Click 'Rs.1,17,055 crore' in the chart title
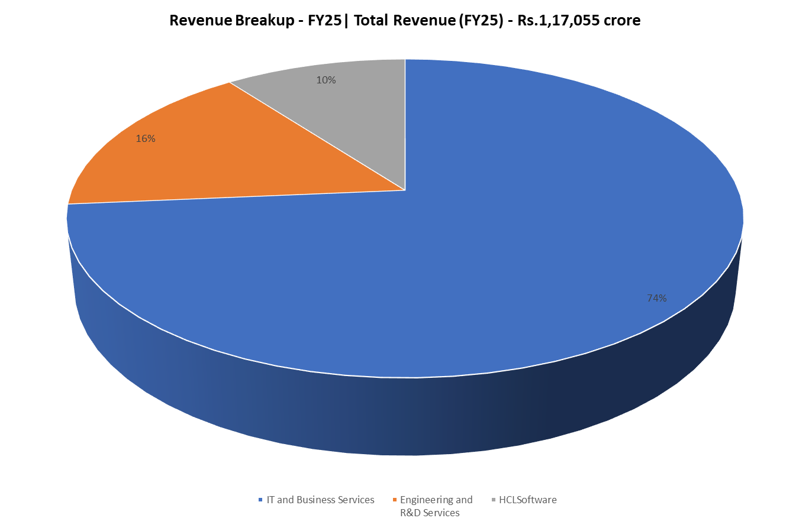This screenshot has height=531, width=812. [579, 20]
